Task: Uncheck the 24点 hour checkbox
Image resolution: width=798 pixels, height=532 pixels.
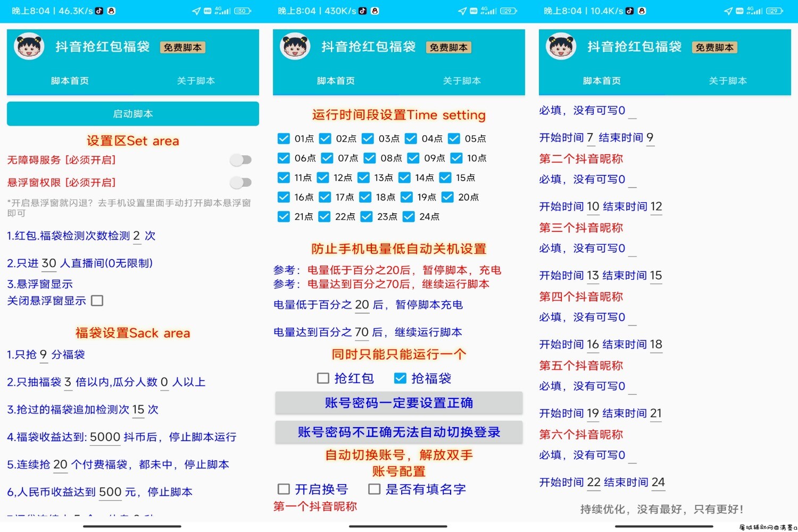Action: pos(409,217)
